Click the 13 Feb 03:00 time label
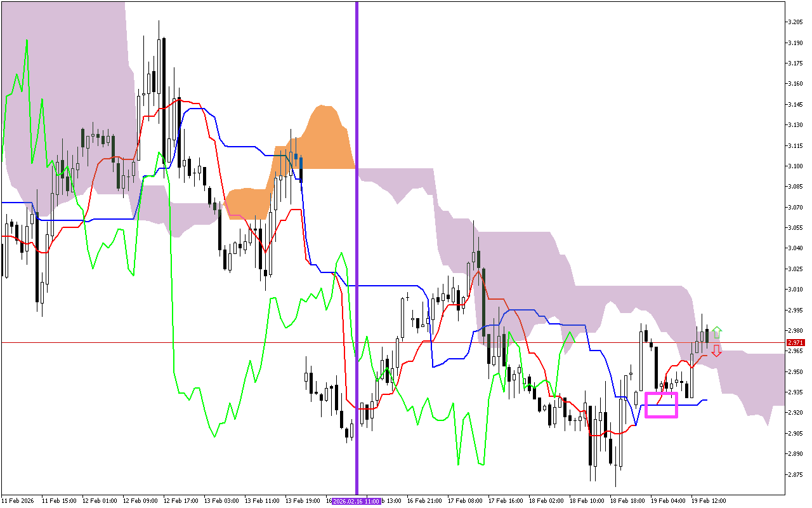Image resolution: width=812 pixels, height=508 pixels. (220, 501)
